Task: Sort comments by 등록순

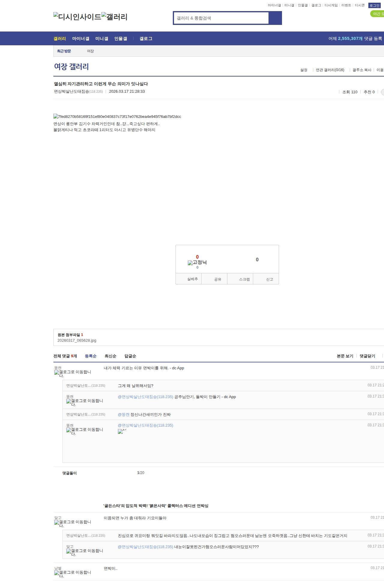Action: [91, 356]
